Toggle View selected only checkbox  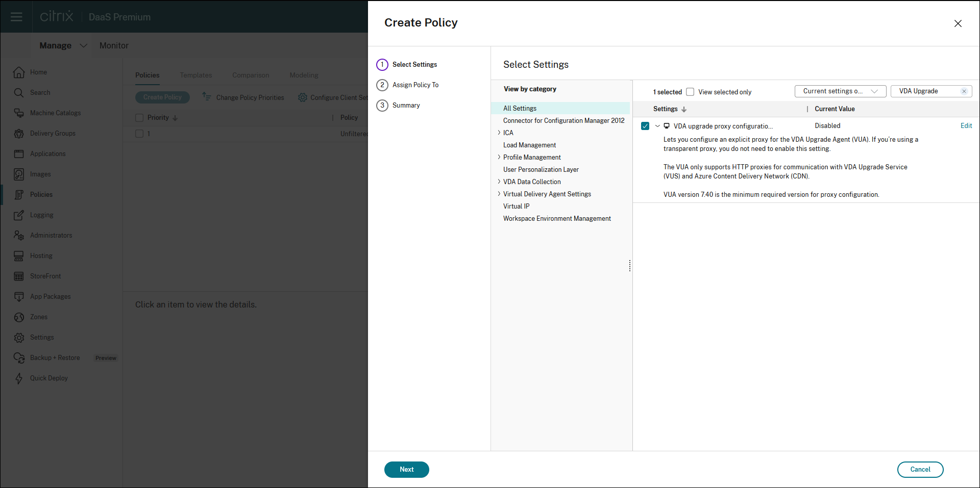(690, 92)
